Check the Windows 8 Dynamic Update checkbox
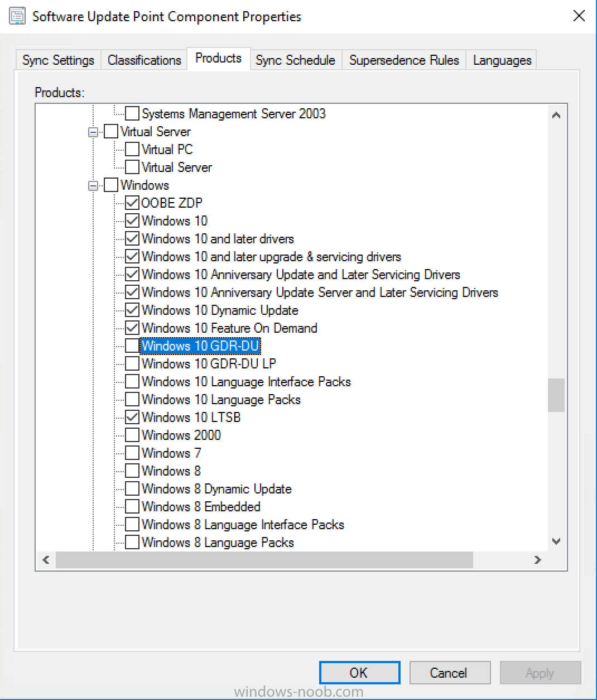 (x=132, y=489)
